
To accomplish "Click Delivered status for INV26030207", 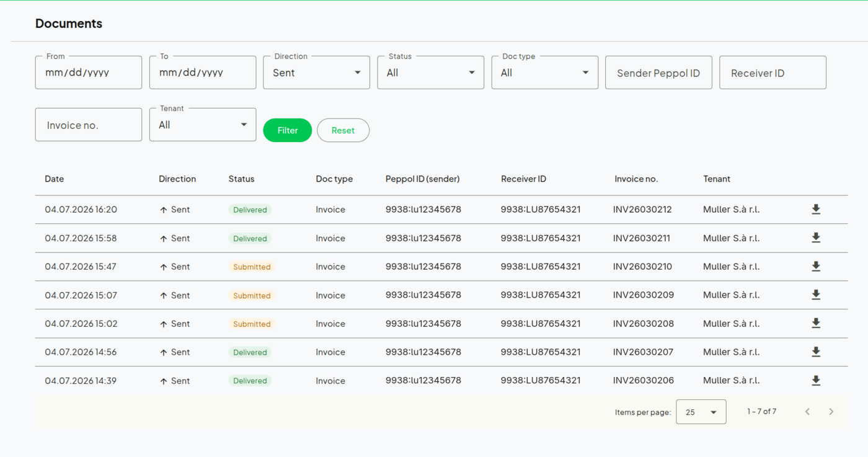I will point(250,352).
